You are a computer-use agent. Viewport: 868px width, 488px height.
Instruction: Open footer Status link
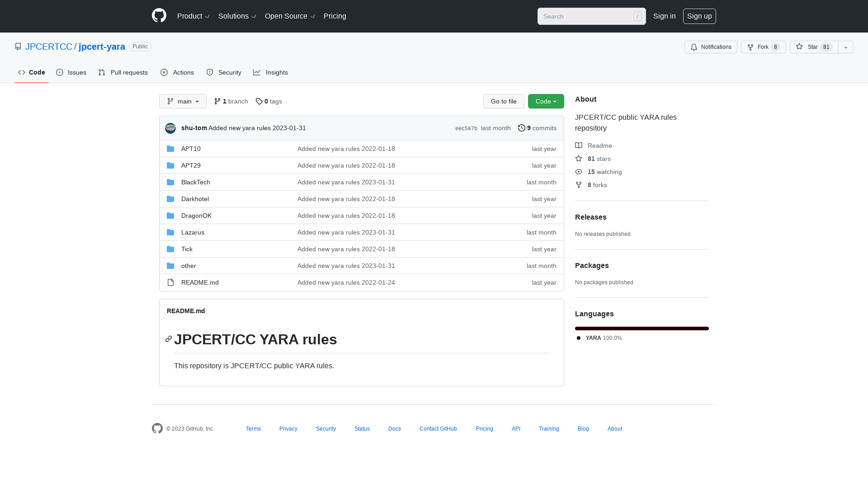click(x=362, y=429)
